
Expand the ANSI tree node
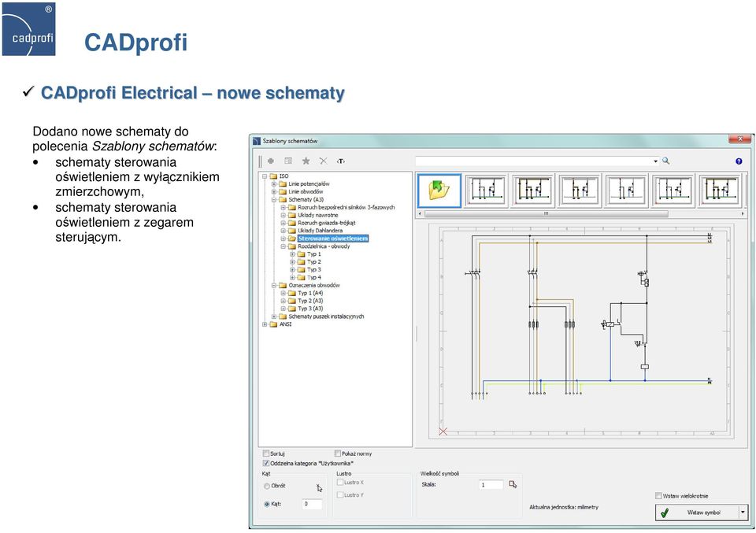pos(265,324)
